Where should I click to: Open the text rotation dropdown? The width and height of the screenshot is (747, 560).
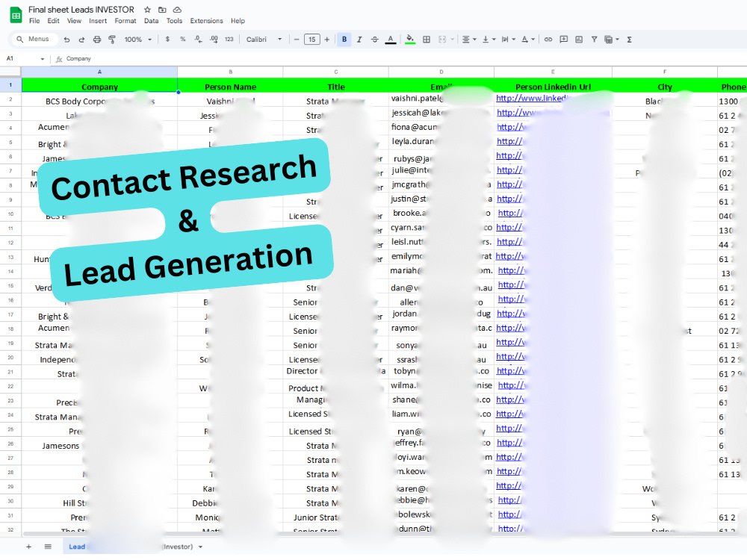[x=528, y=40]
